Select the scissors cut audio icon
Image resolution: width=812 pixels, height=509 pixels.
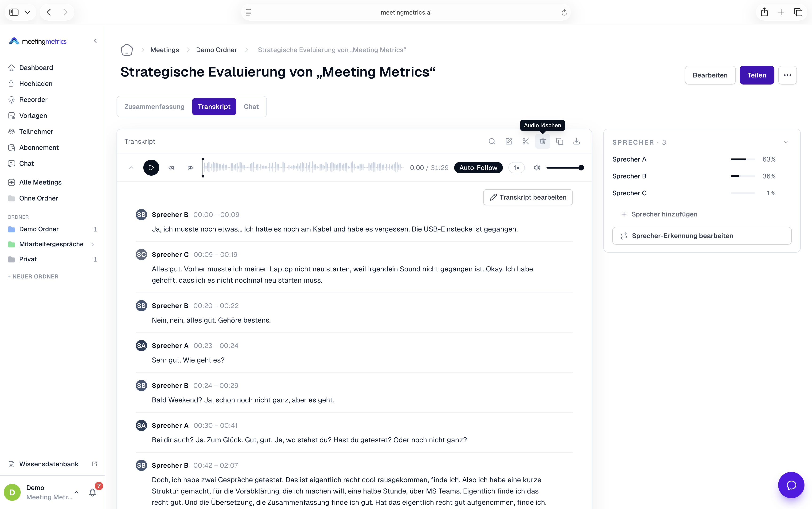[x=526, y=141]
